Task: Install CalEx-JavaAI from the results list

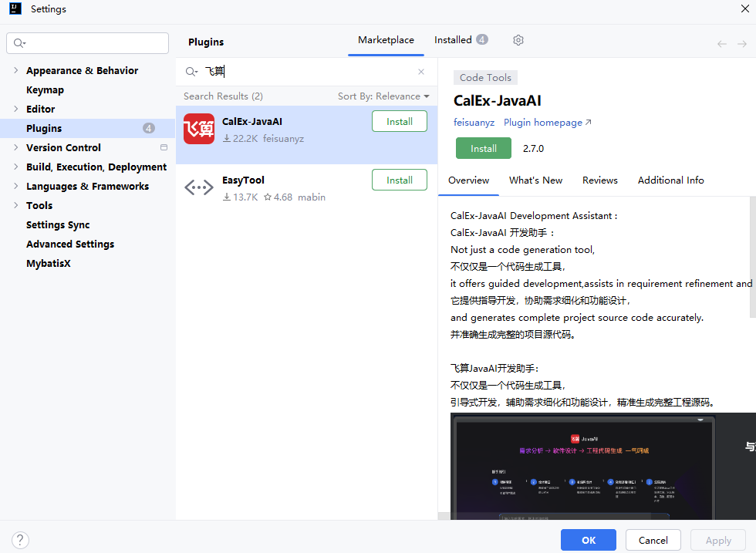Action: (400, 122)
